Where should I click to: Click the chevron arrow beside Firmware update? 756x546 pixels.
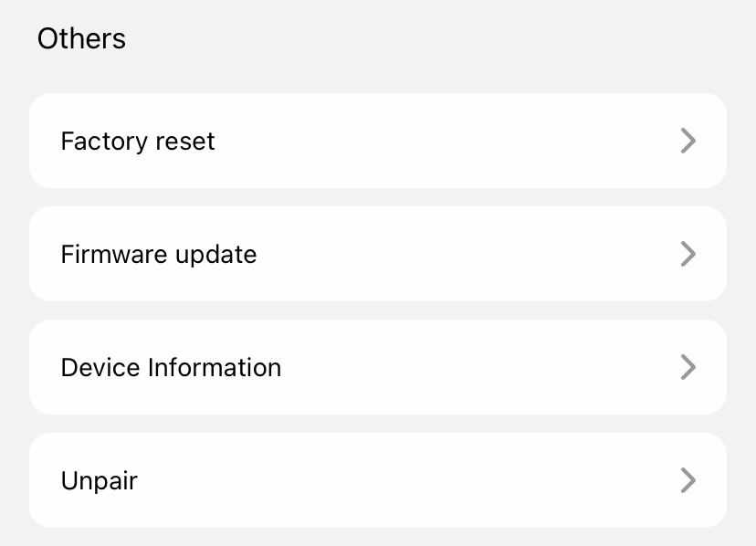(x=688, y=254)
